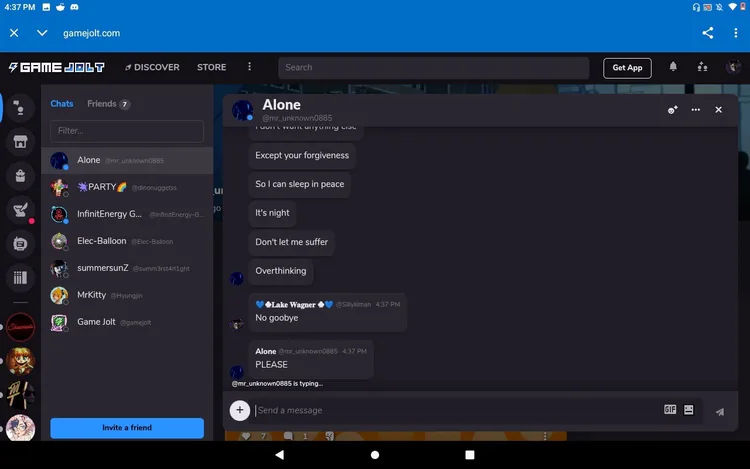The height and width of the screenshot is (469, 750).
Task: Click the "Don't let me suffer" message
Action: pos(291,242)
